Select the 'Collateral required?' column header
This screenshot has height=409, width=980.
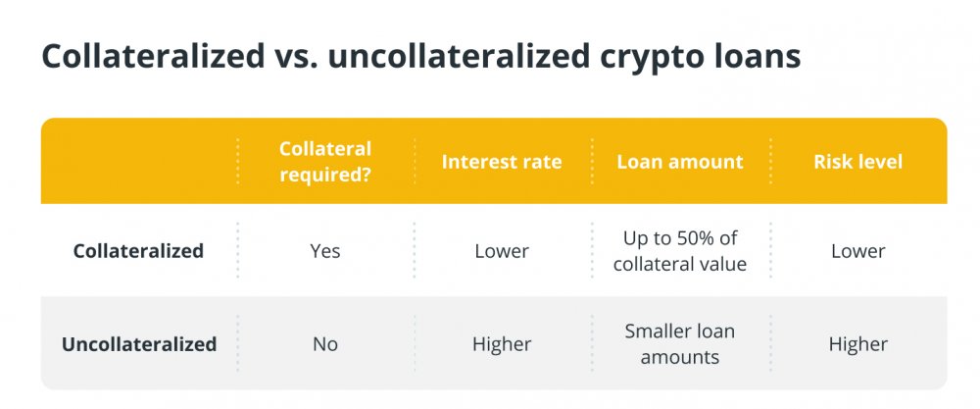coord(325,162)
